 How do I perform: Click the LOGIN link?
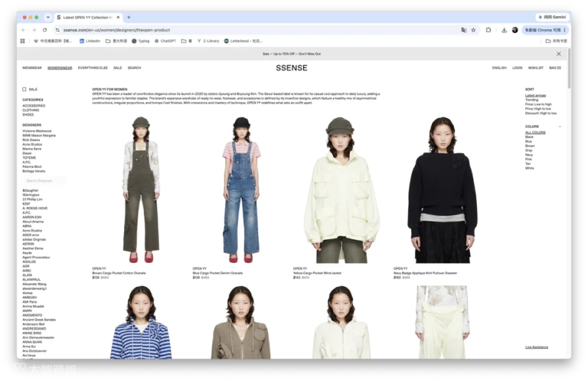[x=517, y=68]
